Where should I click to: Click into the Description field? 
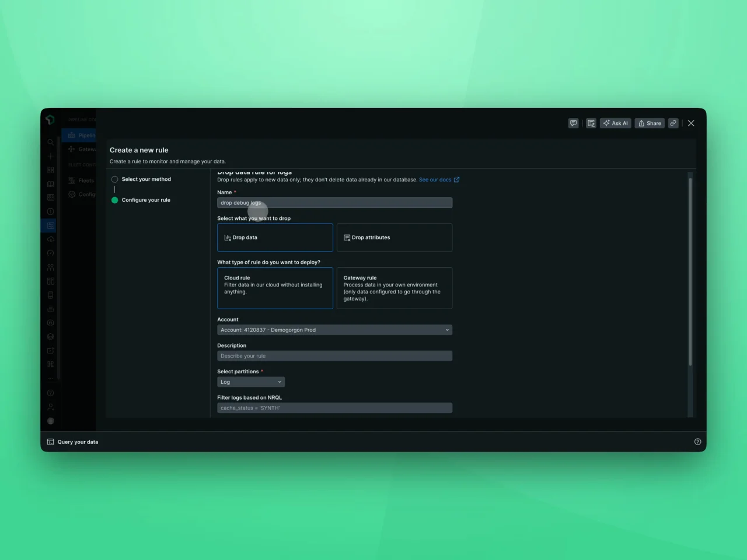pyautogui.click(x=334, y=356)
